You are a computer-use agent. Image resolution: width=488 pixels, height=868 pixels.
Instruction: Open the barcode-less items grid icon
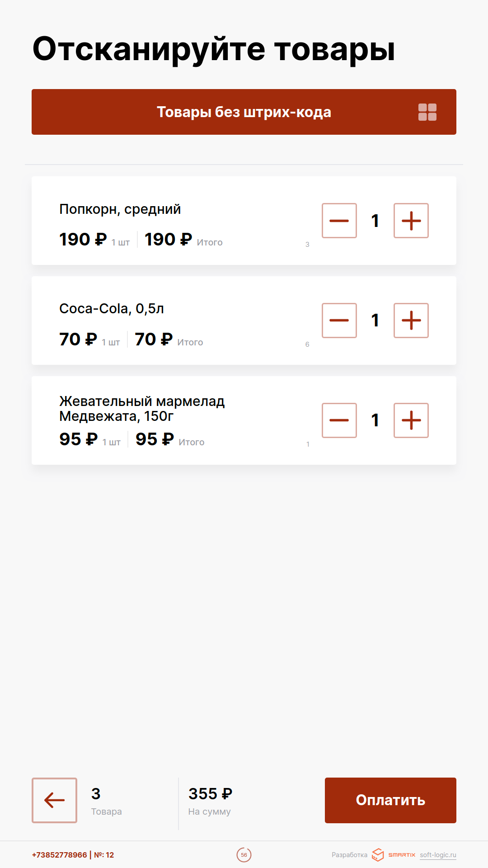427,112
